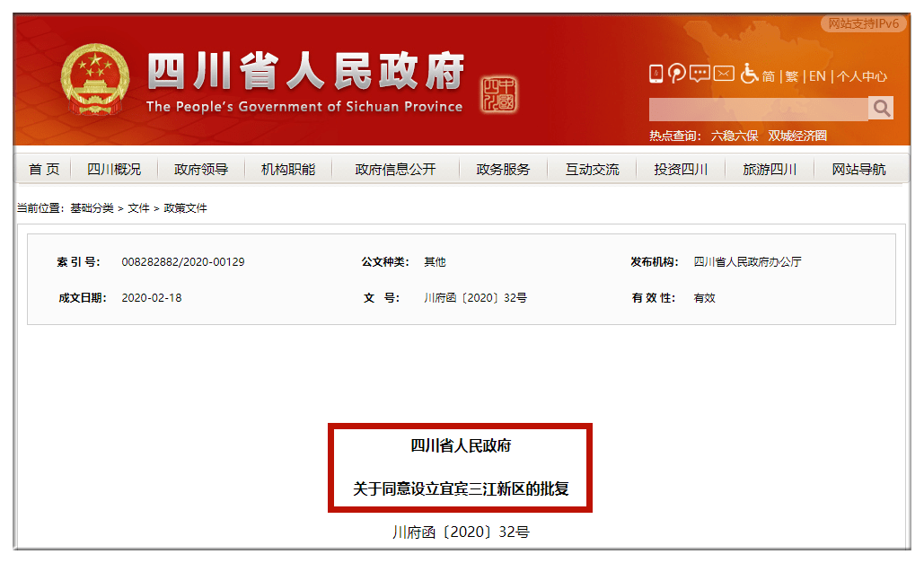This screenshot has height=563, width=924.
Task: Click the email subscription icon
Action: click(723, 74)
